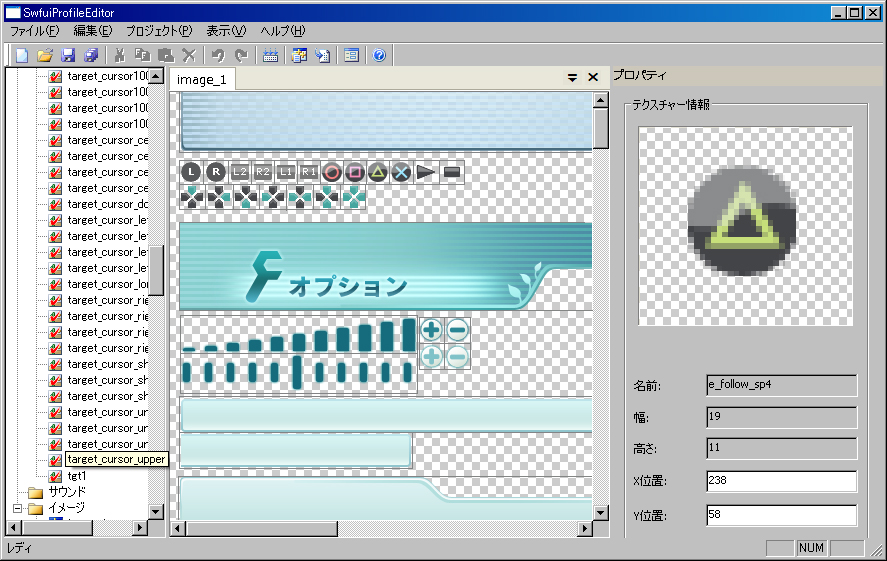Screen dimensions: 887x561
Task: Click the New file toolbar icon
Action: point(22,56)
